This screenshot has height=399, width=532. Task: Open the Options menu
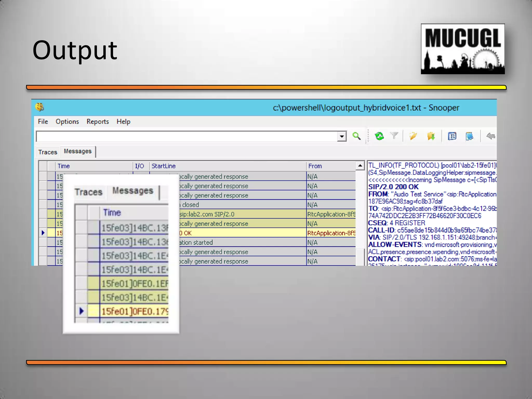pyautogui.click(x=67, y=122)
